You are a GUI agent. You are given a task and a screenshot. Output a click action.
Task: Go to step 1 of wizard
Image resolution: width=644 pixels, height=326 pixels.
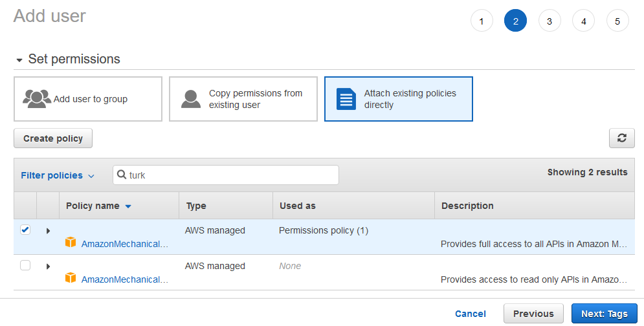pos(482,21)
